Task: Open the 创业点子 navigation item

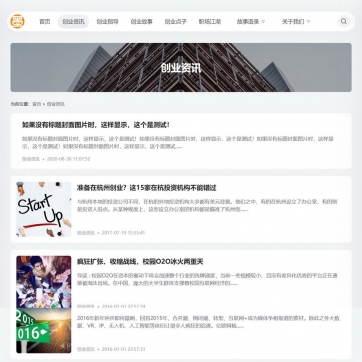Action: coord(175,22)
